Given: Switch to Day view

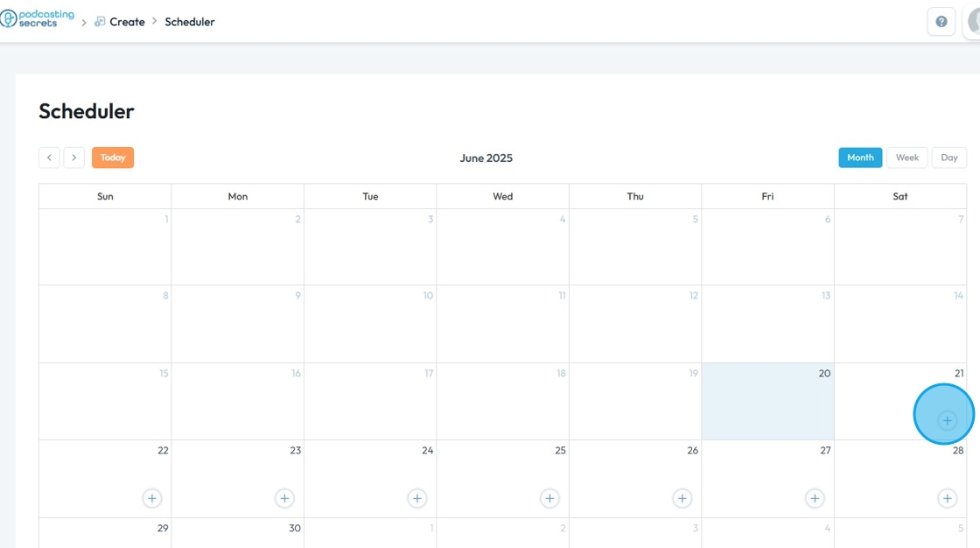Looking at the screenshot, I should click(948, 158).
